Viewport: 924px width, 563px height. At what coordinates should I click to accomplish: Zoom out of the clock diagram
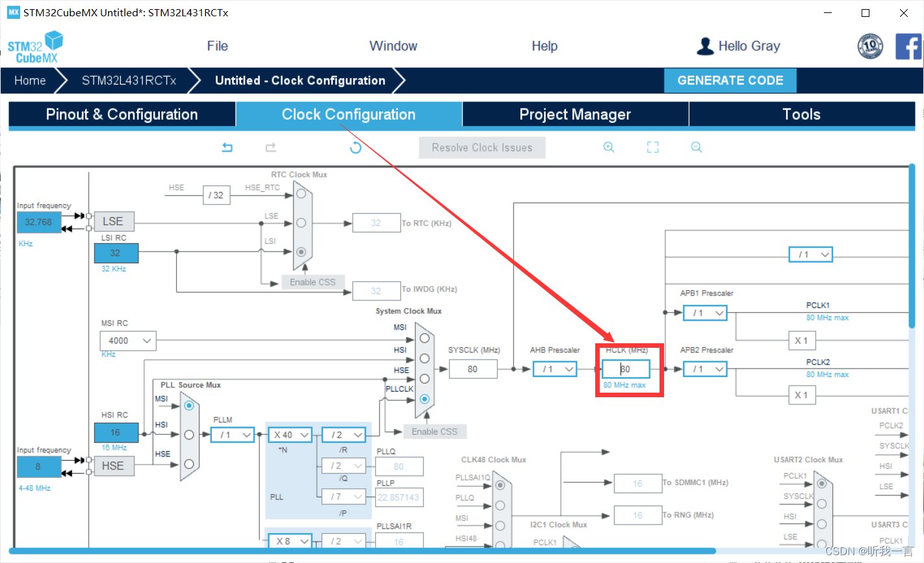click(x=697, y=148)
